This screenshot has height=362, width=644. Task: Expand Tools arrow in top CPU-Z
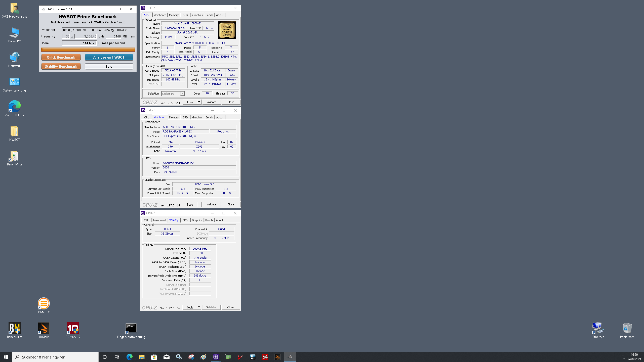(x=199, y=102)
